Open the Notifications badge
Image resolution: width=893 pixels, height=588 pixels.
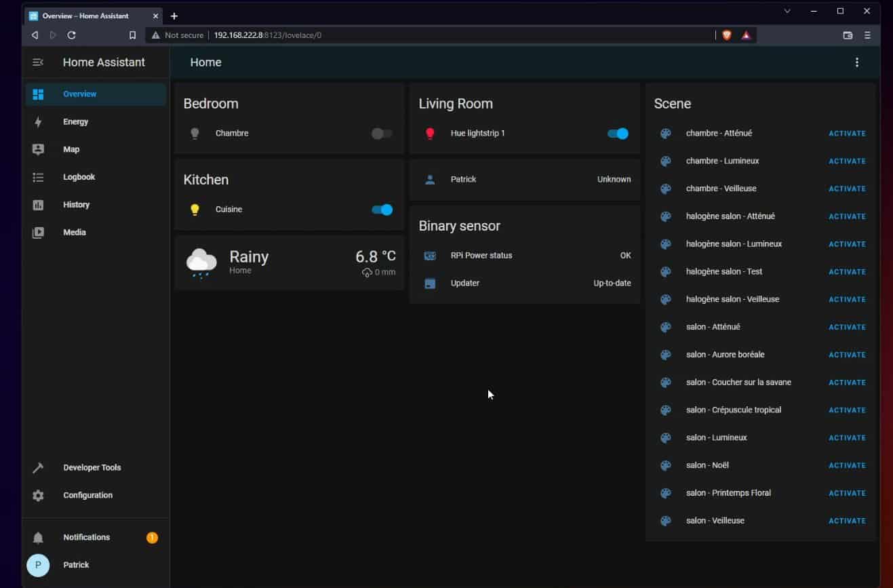click(x=152, y=537)
